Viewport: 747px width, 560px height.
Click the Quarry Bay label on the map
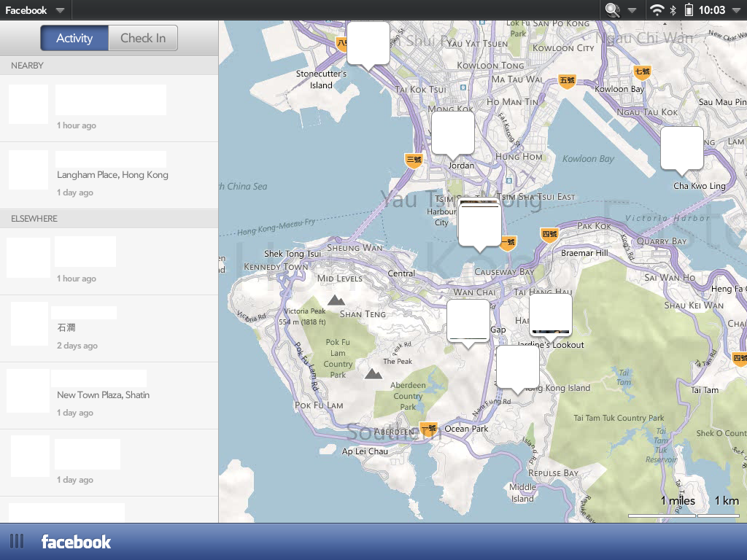pos(662,241)
